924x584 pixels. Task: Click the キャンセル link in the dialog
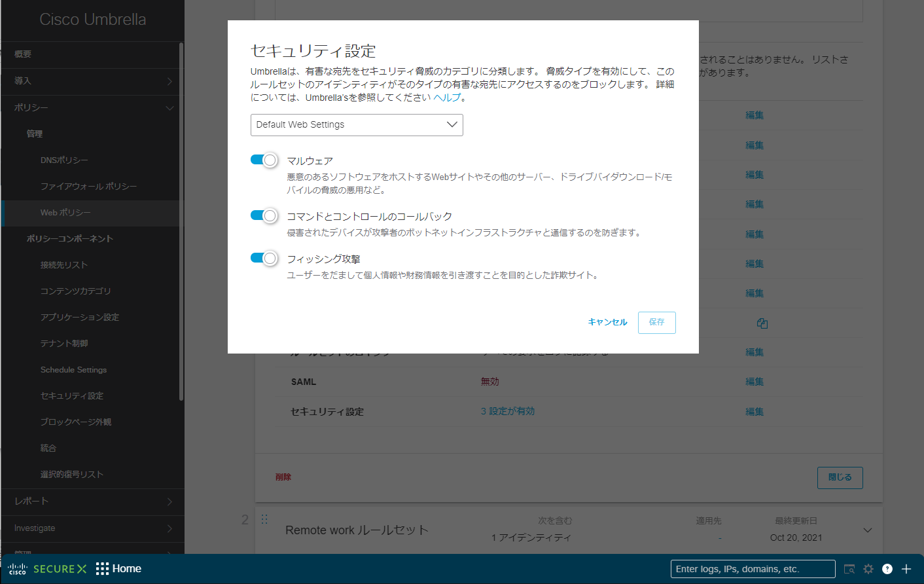pos(607,322)
